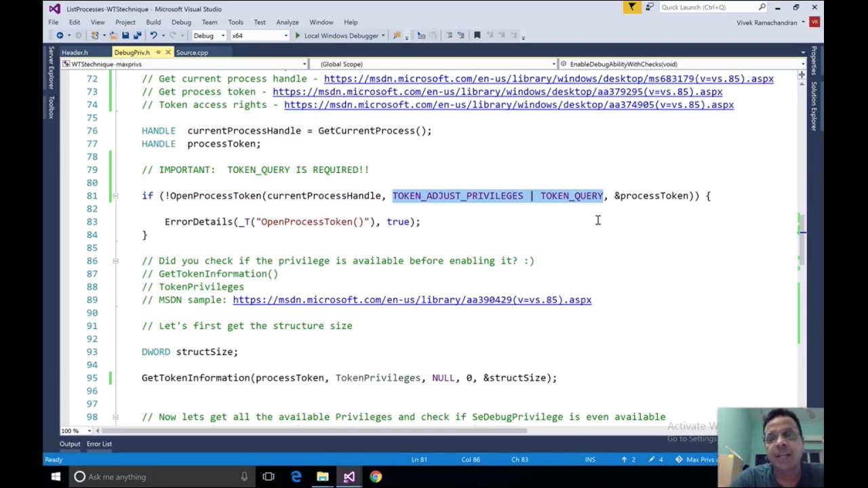Open File Explorer from the taskbar
868x488 pixels.
click(323, 476)
